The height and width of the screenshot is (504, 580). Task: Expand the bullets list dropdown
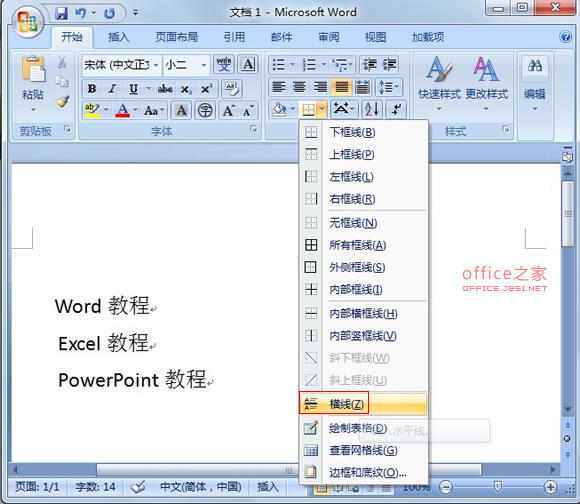(293, 65)
